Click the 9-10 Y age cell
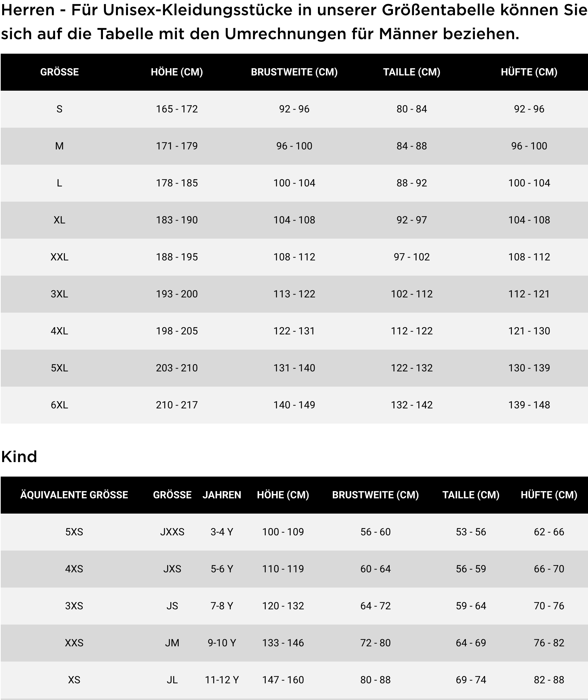 [x=221, y=643]
